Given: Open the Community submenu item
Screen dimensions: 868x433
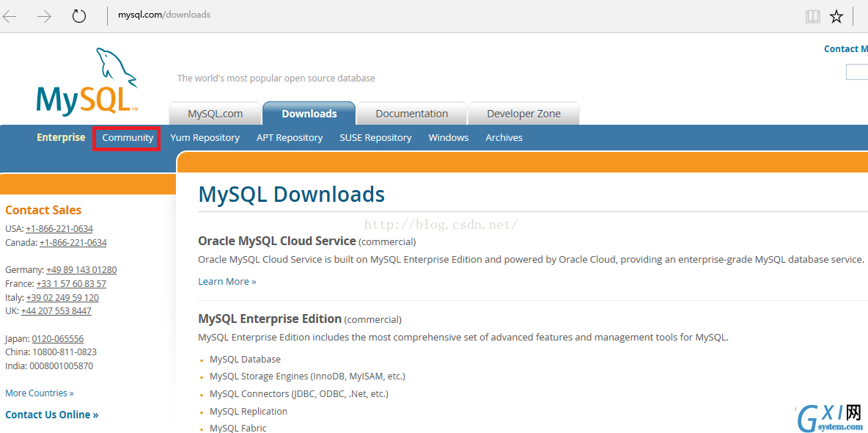Looking at the screenshot, I should 128,137.
